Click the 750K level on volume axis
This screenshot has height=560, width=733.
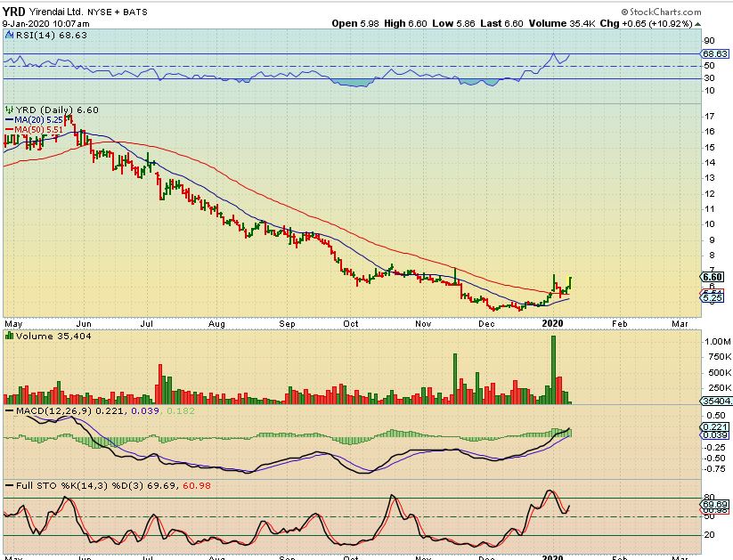718,357
